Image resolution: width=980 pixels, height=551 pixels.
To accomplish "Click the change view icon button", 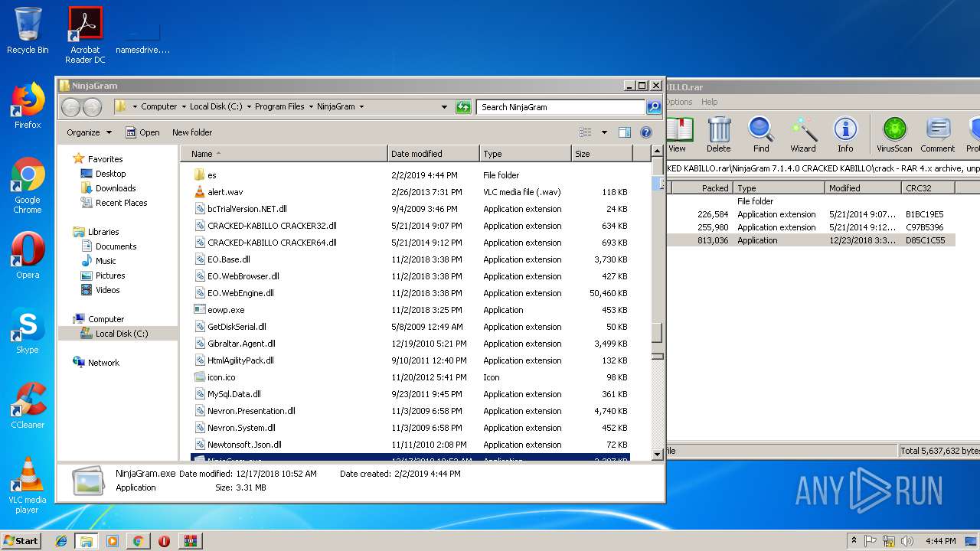I will tap(586, 132).
